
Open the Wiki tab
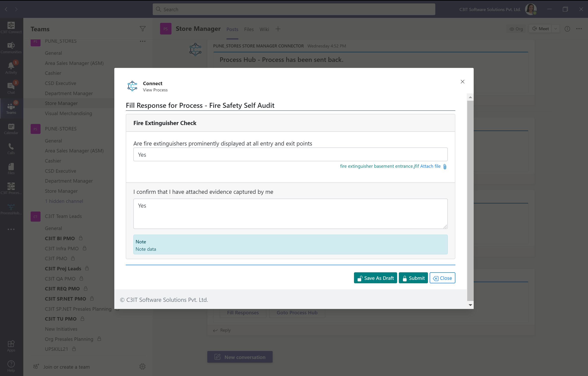264,29
